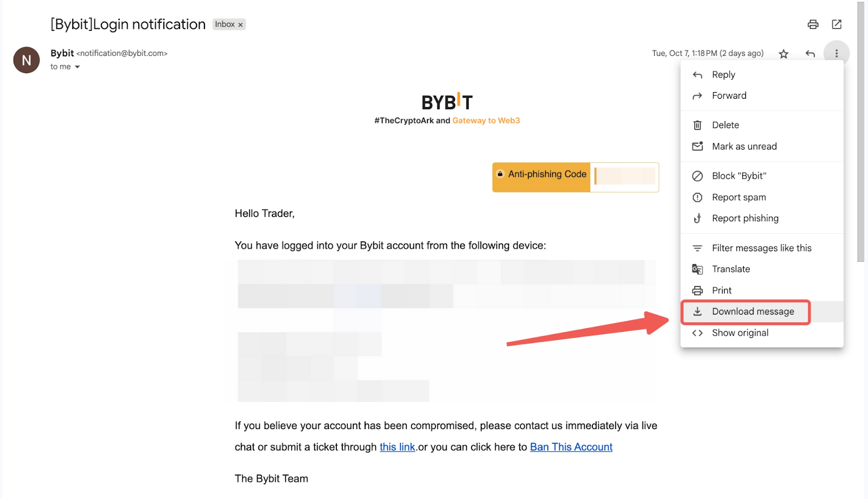
Task: Click the Anti-phishing Code field
Action: coord(625,176)
